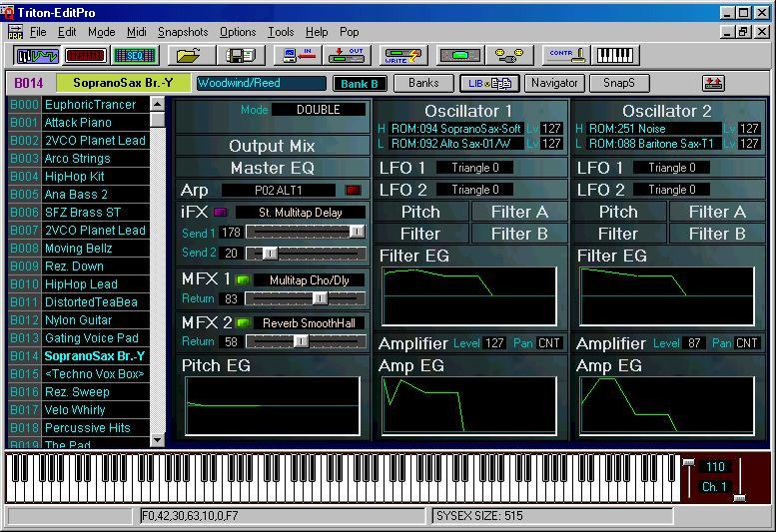The image size is (776, 532).
Task: Click the Navigator button
Action: (x=553, y=83)
